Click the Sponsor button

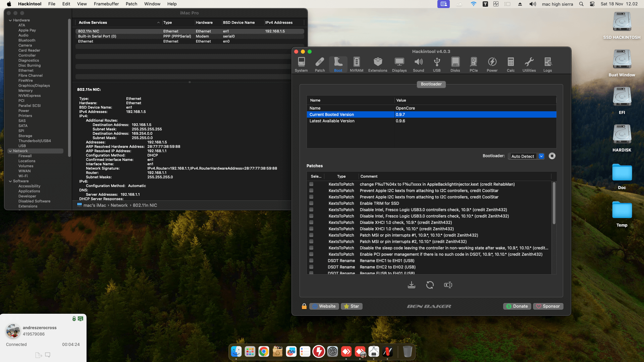point(548,306)
